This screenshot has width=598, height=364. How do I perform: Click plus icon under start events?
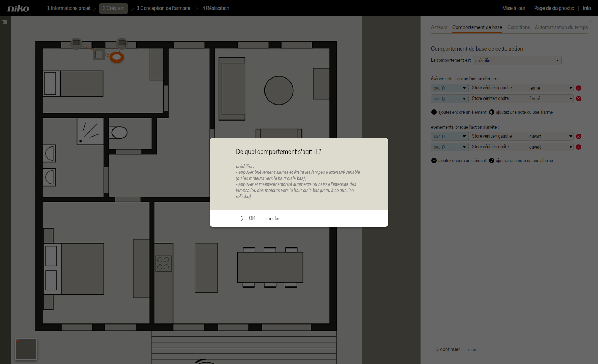(434, 112)
